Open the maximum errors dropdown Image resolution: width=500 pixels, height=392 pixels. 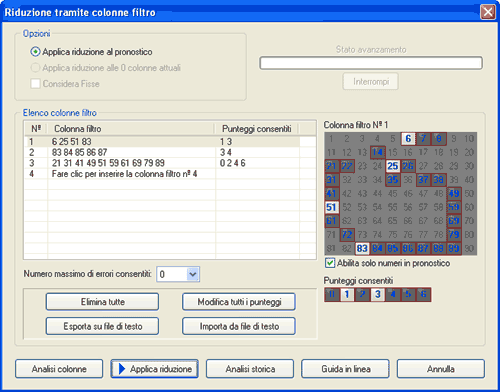click(193, 274)
